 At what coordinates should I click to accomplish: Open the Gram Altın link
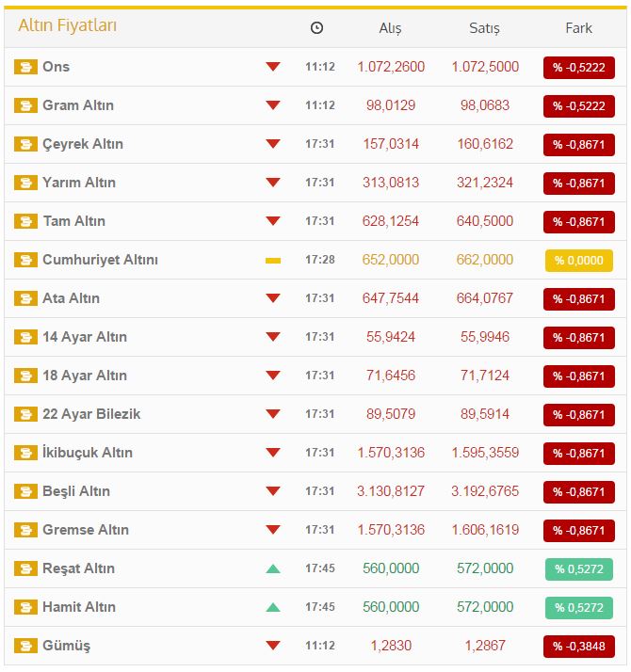click(78, 105)
